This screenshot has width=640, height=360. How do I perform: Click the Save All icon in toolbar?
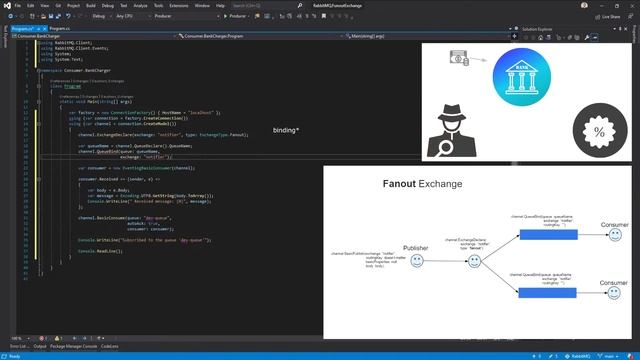pyautogui.click(x=58, y=16)
